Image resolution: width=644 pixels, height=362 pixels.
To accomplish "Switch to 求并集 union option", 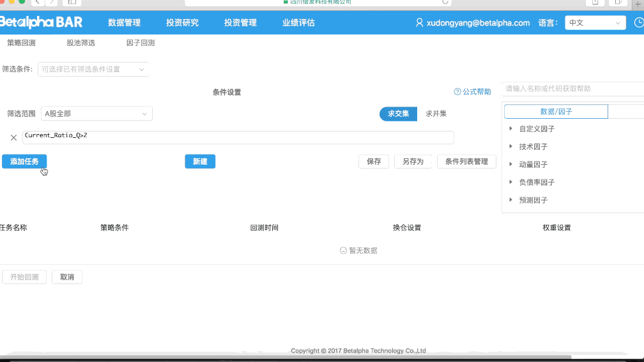I will coord(436,114).
